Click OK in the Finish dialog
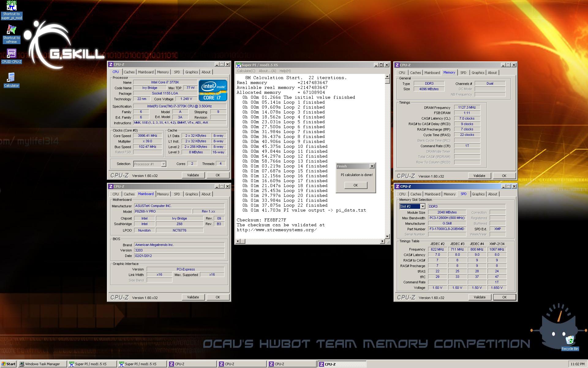Viewport: 588px width, 368px height. [x=356, y=185]
